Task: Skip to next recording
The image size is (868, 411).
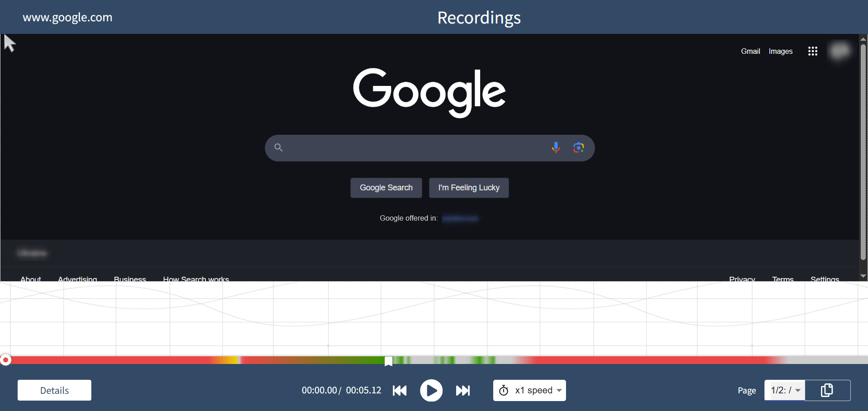Action: point(463,390)
